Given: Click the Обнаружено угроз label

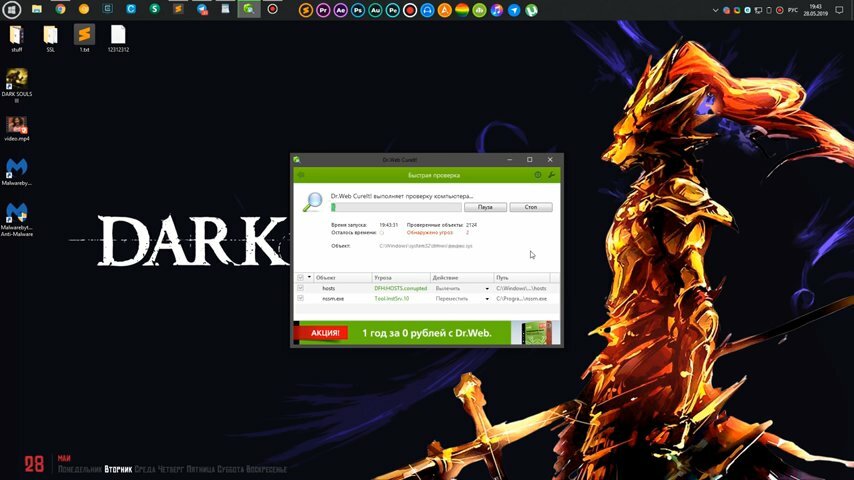Looking at the screenshot, I should pos(430,233).
